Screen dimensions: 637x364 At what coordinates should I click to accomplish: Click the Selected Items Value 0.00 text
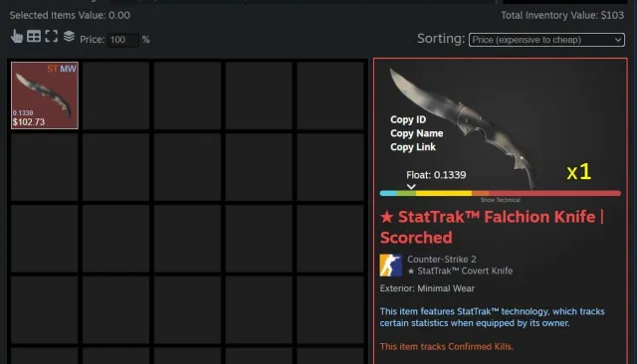(70, 16)
